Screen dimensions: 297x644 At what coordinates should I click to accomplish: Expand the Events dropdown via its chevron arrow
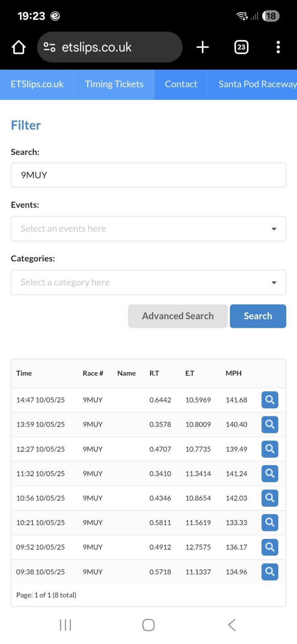[273, 229]
